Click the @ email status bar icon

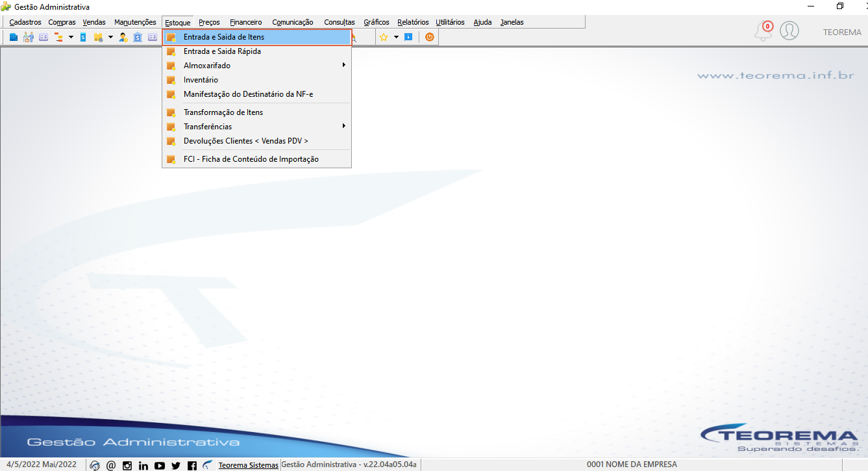pyautogui.click(x=111, y=465)
